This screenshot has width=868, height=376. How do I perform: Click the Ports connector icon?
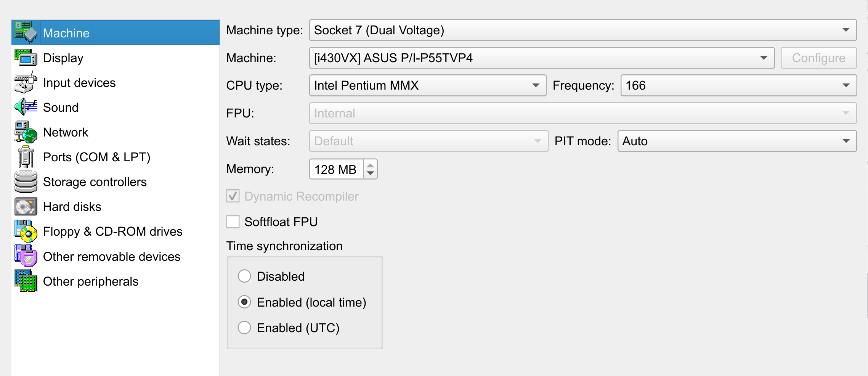[x=26, y=157]
